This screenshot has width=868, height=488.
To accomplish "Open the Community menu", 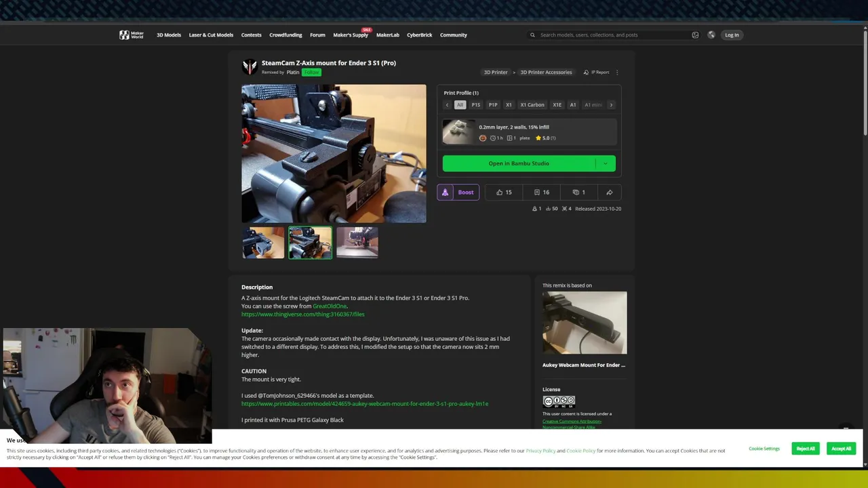I will pos(453,35).
